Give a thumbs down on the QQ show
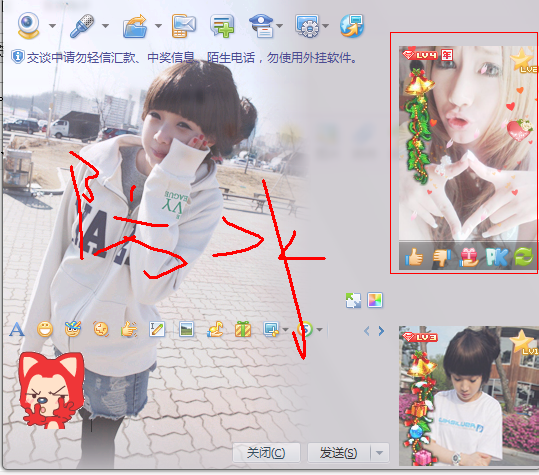This screenshot has width=539, height=475. click(x=442, y=257)
